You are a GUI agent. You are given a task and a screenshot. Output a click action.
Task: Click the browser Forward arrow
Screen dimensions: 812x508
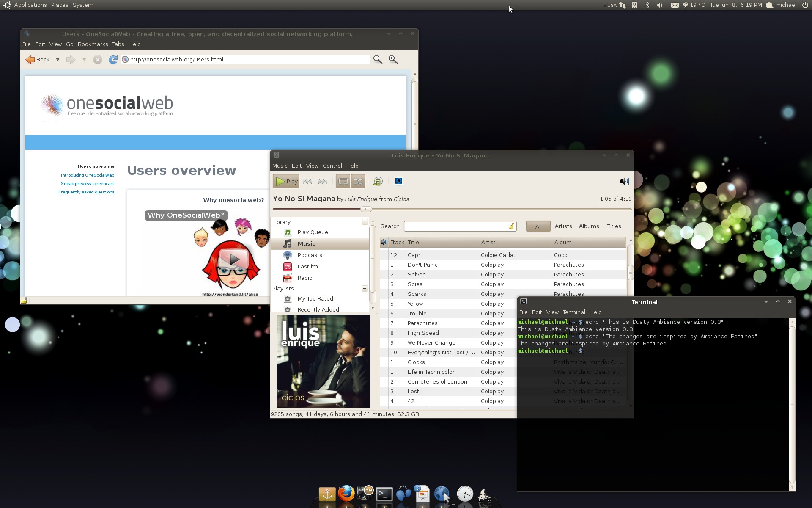pos(71,60)
